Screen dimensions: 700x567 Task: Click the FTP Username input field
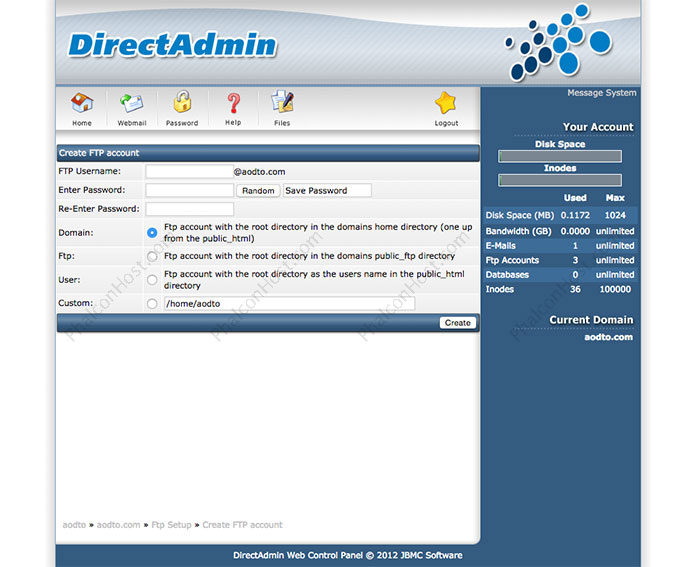189,171
